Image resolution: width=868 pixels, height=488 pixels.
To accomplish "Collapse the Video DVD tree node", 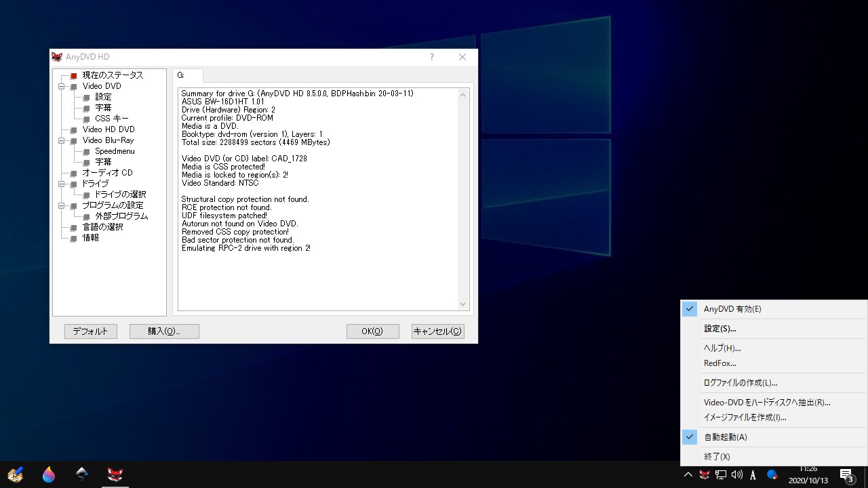I will point(62,86).
